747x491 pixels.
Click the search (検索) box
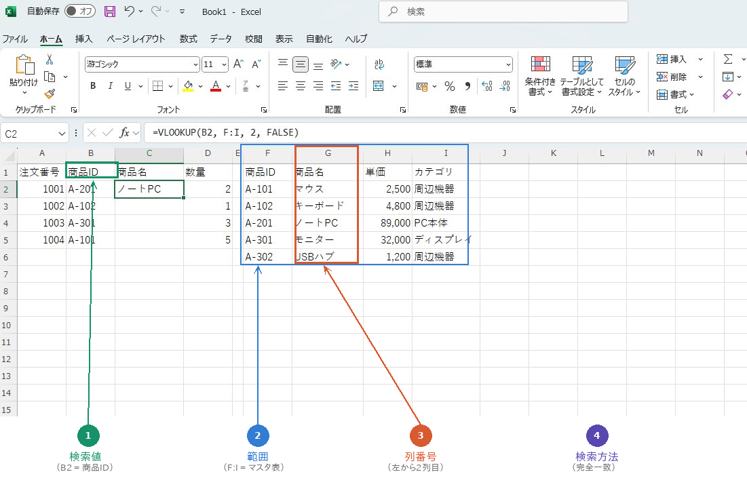(x=504, y=12)
